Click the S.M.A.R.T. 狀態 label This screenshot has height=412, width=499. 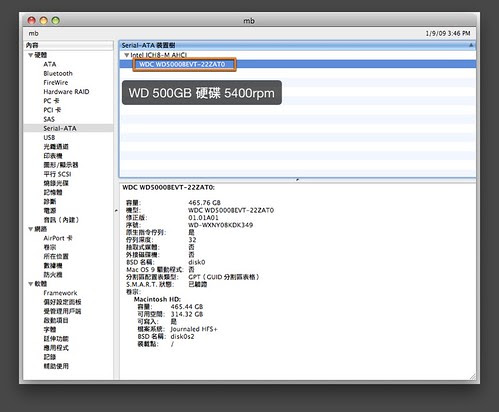tap(150, 284)
